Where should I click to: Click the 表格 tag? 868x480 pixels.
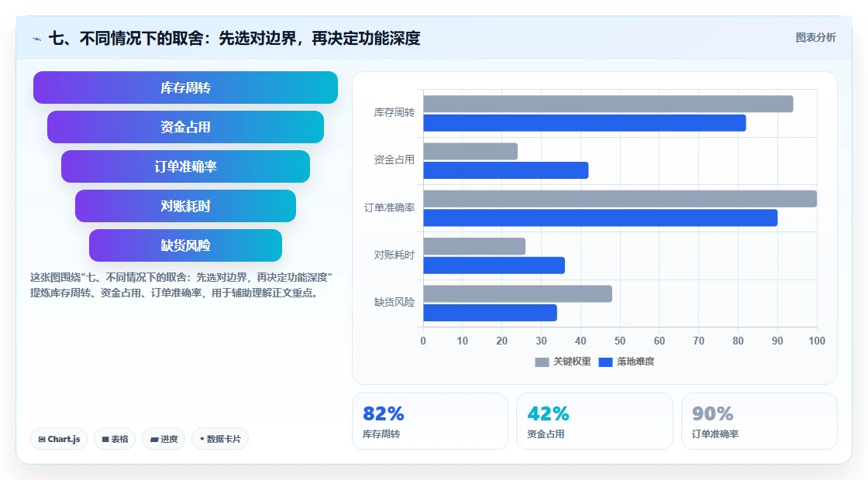[115, 439]
